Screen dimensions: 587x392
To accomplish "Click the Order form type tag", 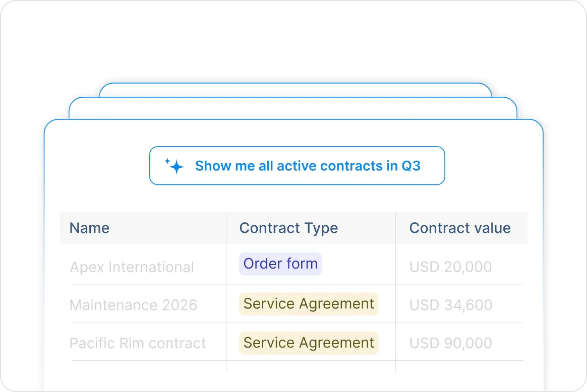I will 280,264.
